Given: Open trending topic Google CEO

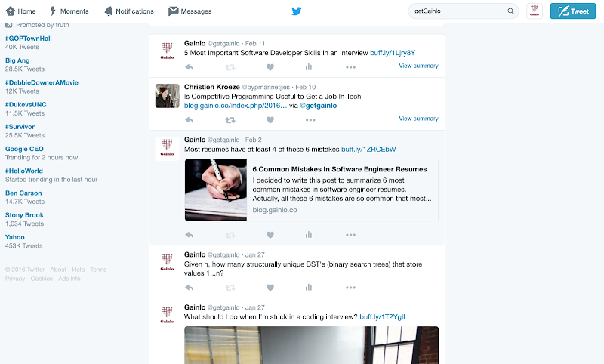Looking at the screenshot, I should pyautogui.click(x=24, y=149).
